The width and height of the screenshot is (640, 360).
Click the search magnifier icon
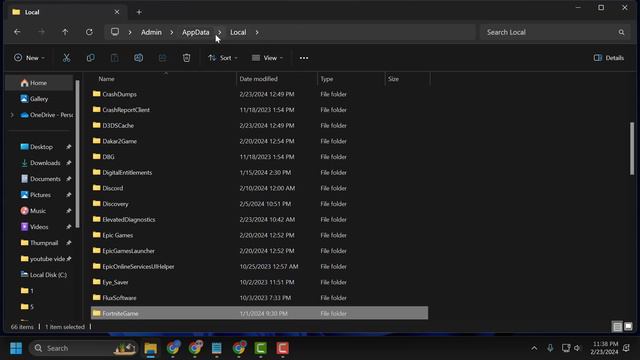621,32
